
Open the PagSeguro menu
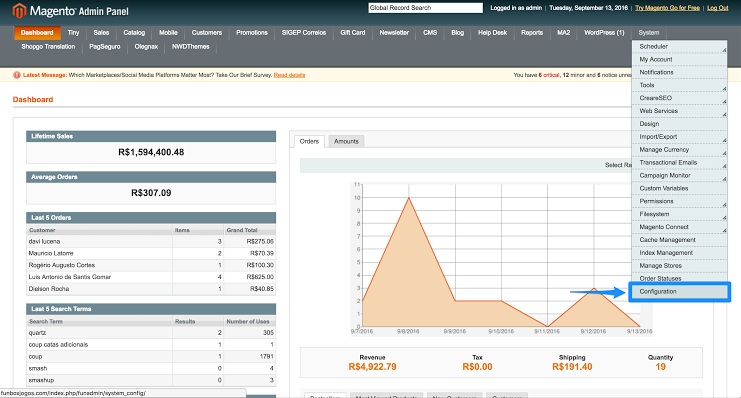pos(105,46)
